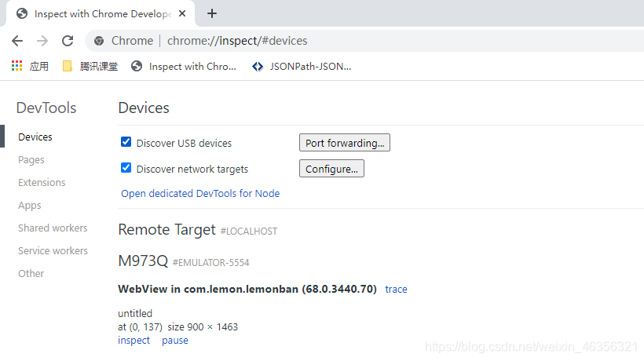Click the trace link for WebView
Screen dimensions: 644x361
[x=396, y=290]
